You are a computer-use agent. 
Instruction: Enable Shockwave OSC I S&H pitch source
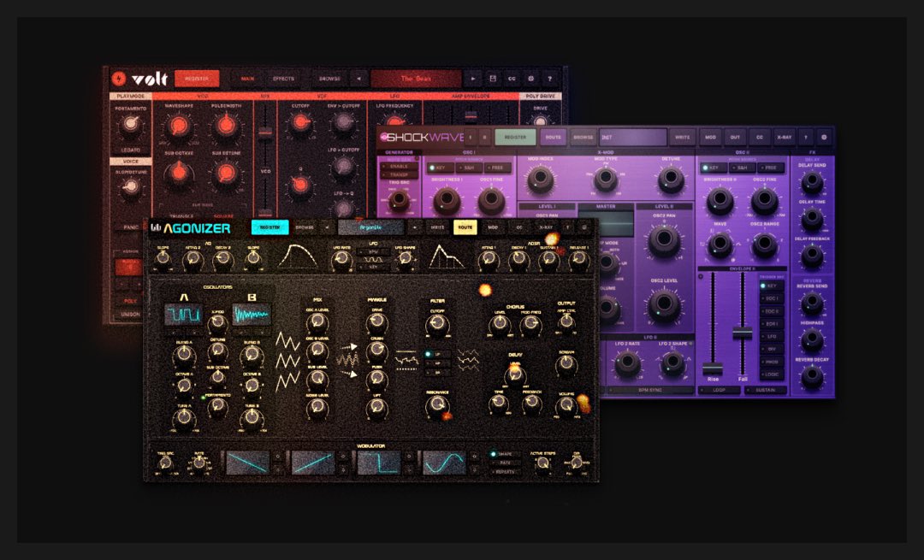468,168
